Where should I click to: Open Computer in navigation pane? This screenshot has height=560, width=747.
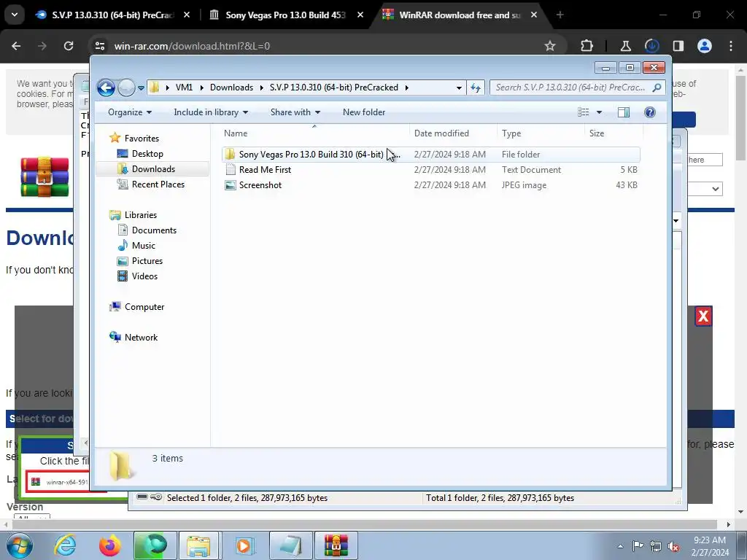click(144, 307)
